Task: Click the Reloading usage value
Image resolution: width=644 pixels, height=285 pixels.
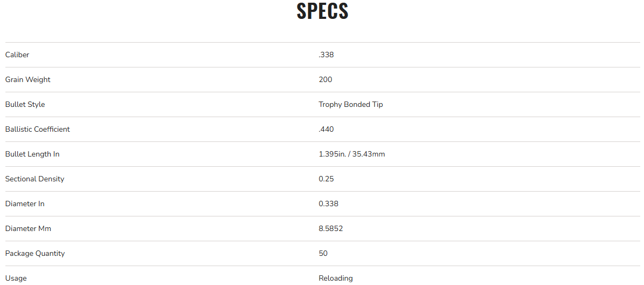Action: click(335, 278)
